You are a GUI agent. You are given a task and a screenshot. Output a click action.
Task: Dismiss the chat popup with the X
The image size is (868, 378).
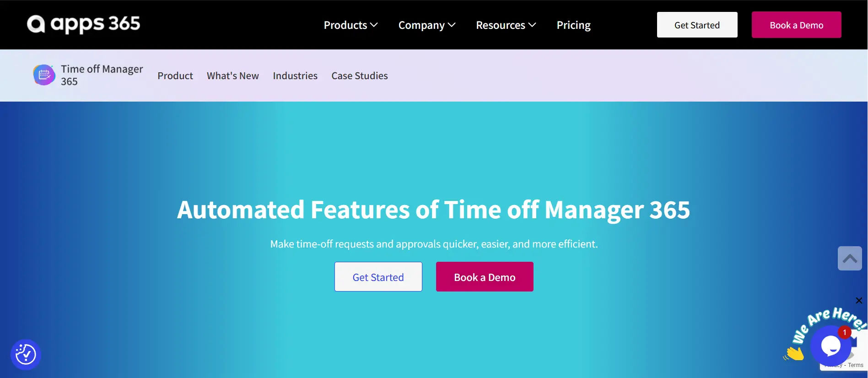tap(858, 301)
